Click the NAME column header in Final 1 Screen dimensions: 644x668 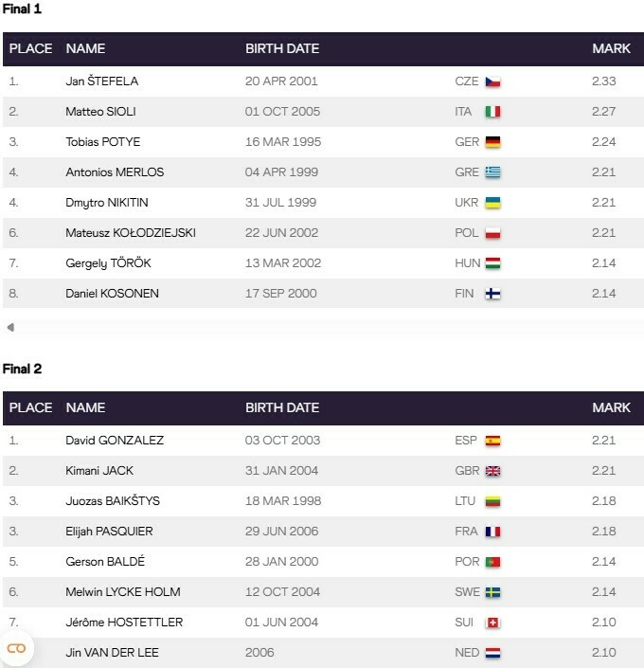[x=85, y=48]
